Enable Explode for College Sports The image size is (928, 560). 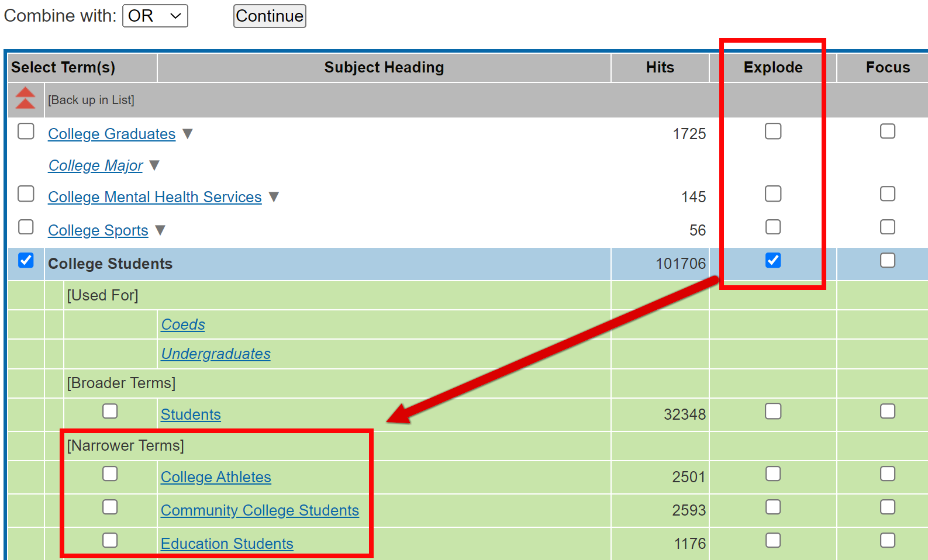click(x=773, y=227)
